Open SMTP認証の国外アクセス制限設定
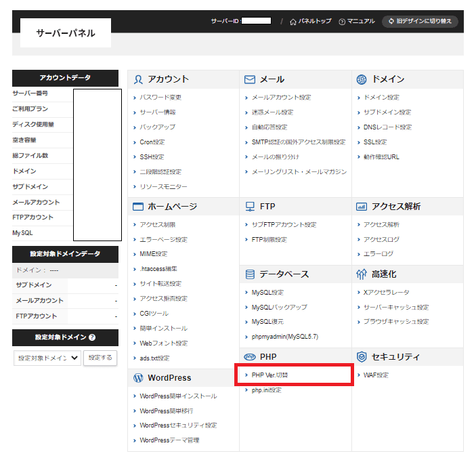Image resolution: width=476 pixels, height=460 pixels. 299,142
